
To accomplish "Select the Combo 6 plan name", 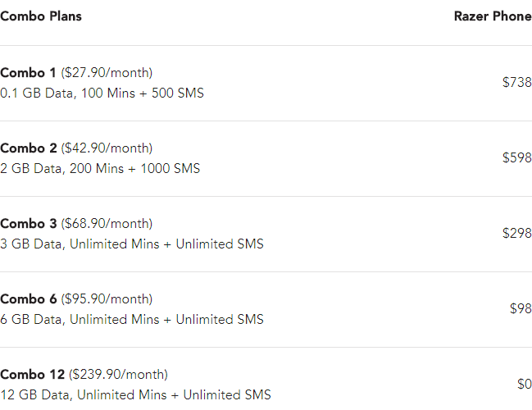I will (x=29, y=299).
